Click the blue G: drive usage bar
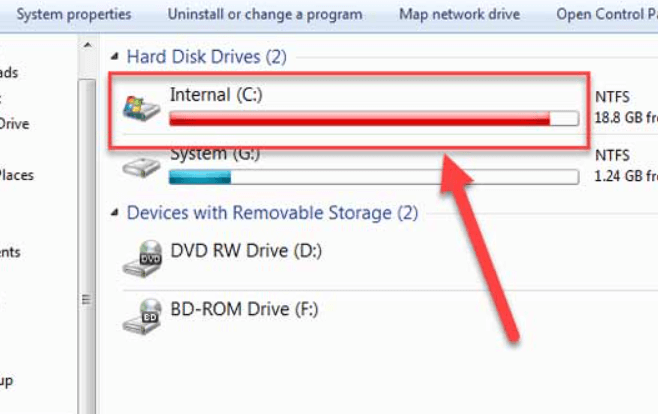The image size is (658, 414). [374, 177]
